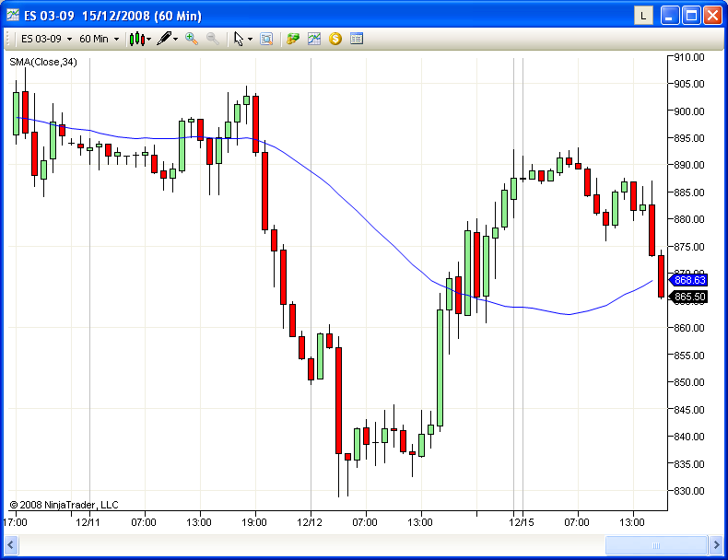Expand the chart style dropdown arrow
The height and width of the screenshot is (560, 728).
pos(149,40)
